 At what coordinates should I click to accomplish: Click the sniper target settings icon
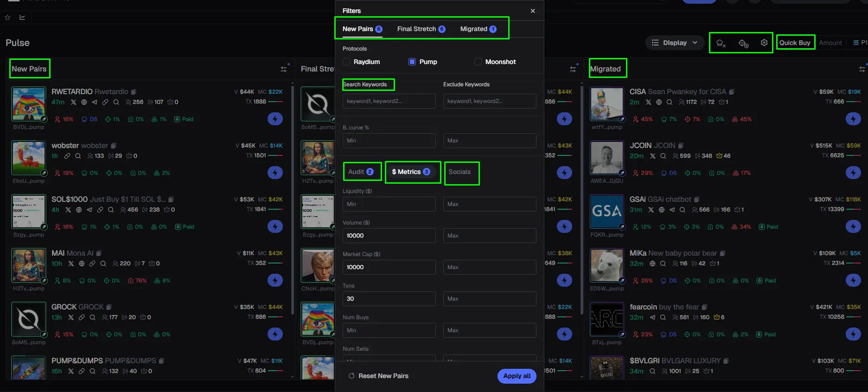coord(743,43)
